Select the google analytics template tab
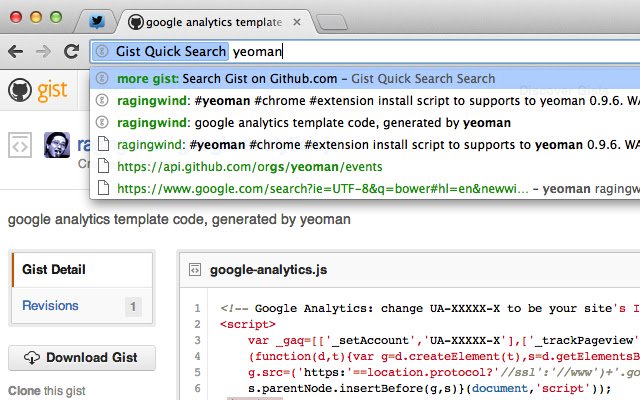Viewport: 640px width, 400px height. 214,22
